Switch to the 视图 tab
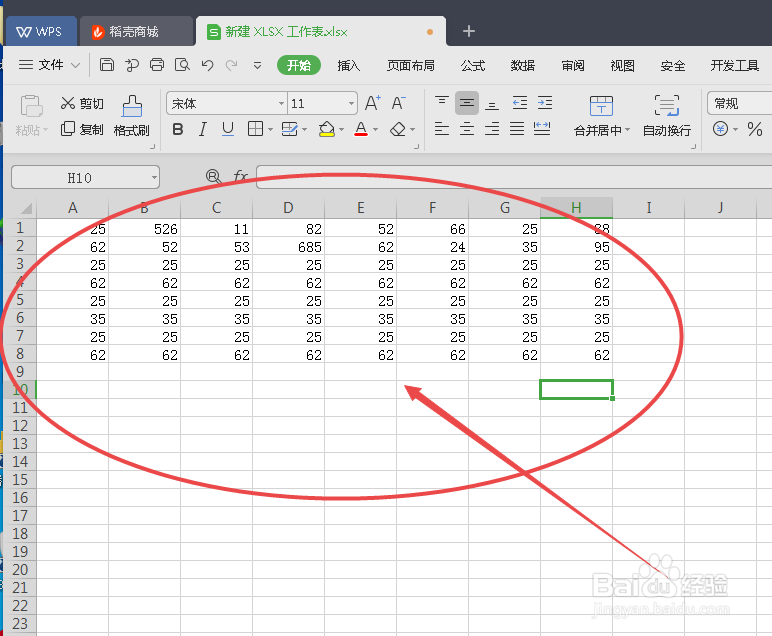 coord(622,65)
